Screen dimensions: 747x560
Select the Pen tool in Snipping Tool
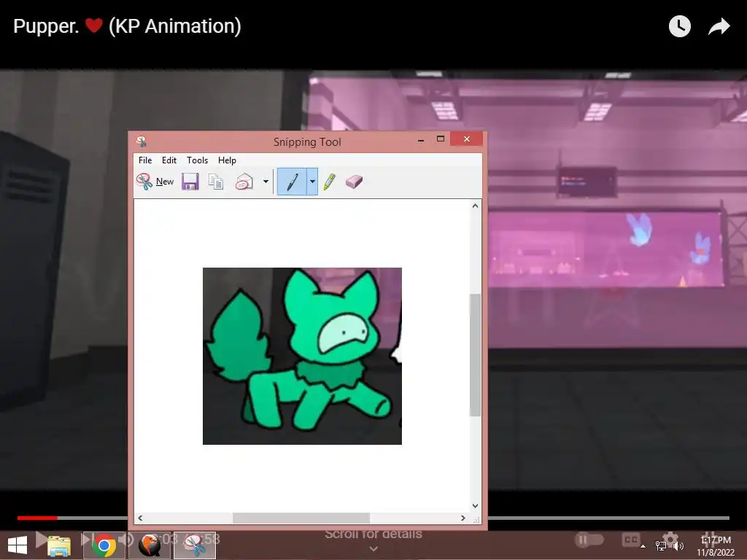pyautogui.click(x=292, y=182)
